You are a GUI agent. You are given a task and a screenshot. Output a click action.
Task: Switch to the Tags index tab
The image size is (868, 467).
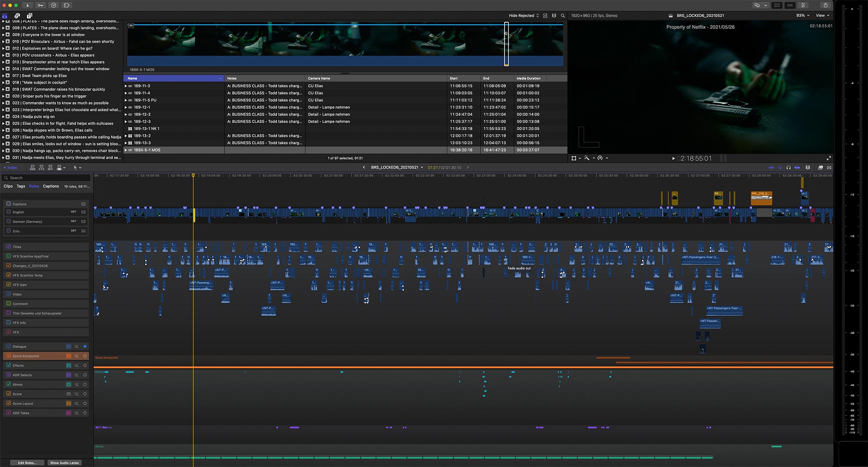click(x=21, y=186)
